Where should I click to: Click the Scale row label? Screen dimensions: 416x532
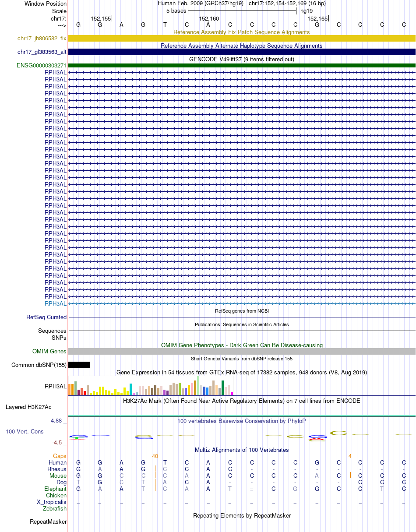click(59, 11)
